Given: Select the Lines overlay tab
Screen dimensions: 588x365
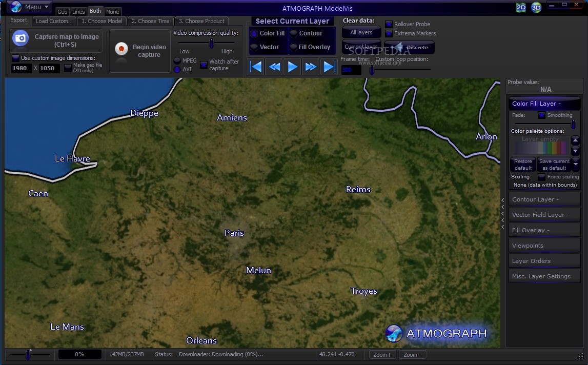Looking at the screenshot, I should (x=78, y=12).
